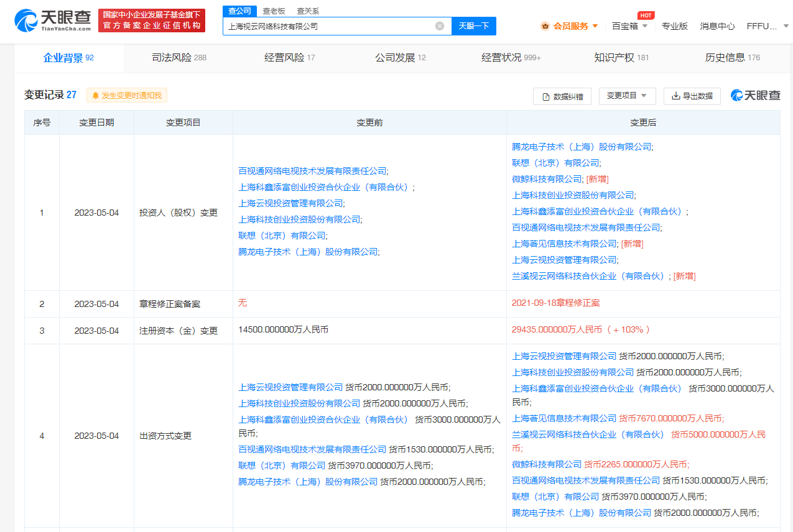
Task: Open 微鲸科技有限公司 in row 4 变更后
Action: 547,464
